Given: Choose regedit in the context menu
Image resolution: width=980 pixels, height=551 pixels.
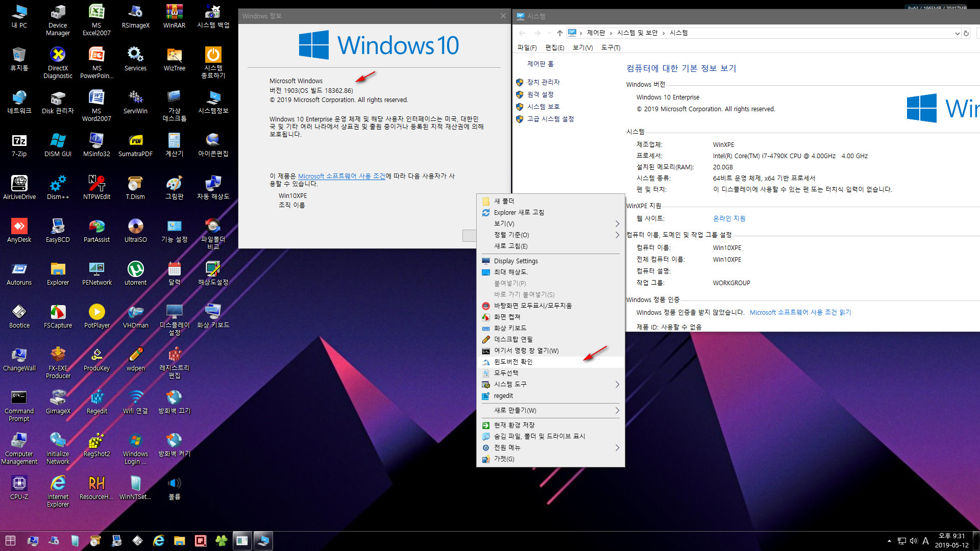Looking at the screenshot, I should [x=551, y=396].
